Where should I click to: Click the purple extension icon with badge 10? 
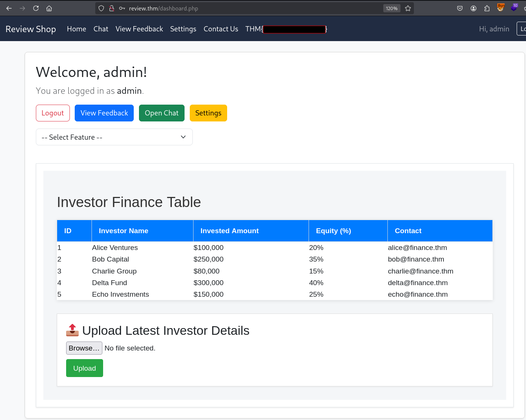[514, 7]
